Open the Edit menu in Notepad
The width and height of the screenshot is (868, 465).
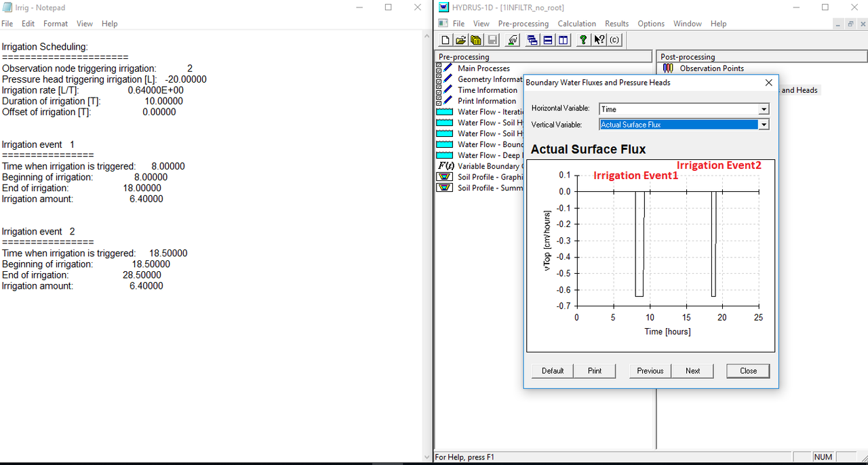(28, 24)
